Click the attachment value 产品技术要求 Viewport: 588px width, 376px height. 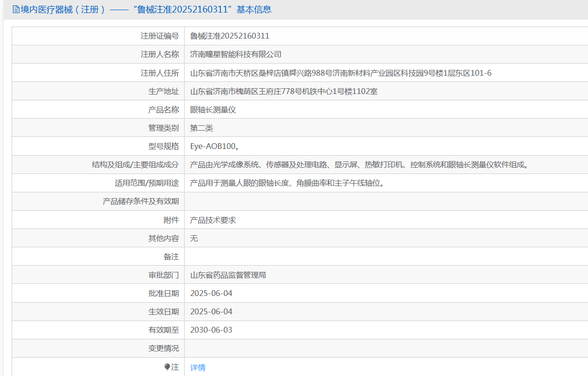(x=213, y=220)
